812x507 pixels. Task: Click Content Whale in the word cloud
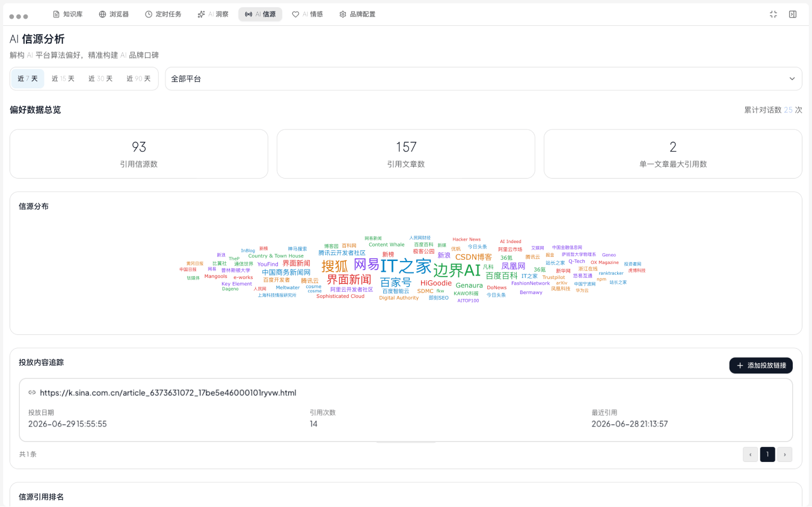coord(387,245)
